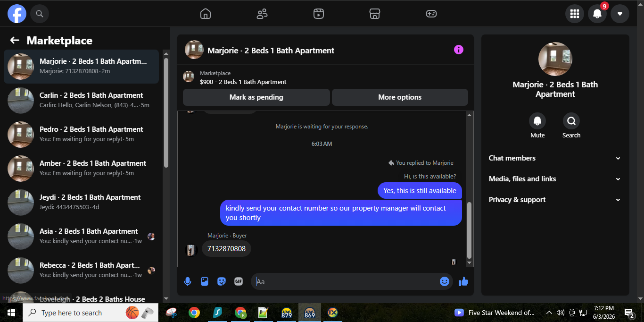This screenshot has width=644, height=322.
Task: Go to the Home feed icon
Action: (206, 14)
